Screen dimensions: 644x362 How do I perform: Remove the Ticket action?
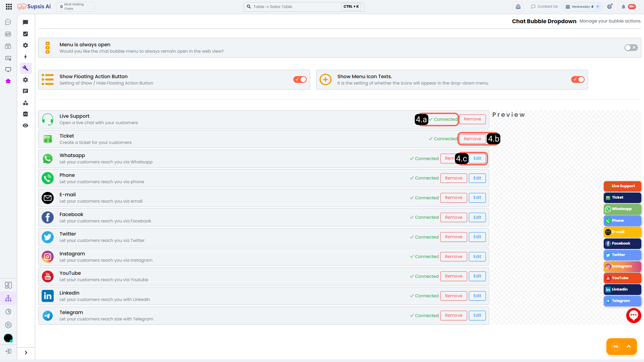click(472, 139)
